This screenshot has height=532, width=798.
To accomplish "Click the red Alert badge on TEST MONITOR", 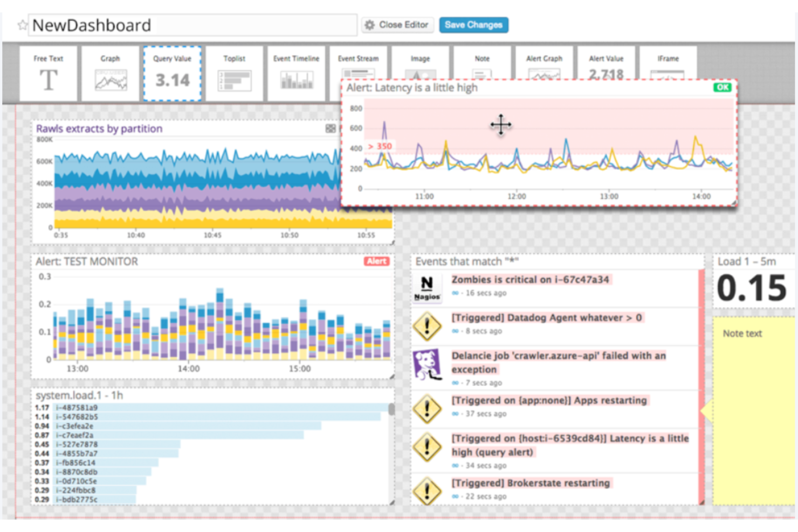I will [x=376, y=261].
